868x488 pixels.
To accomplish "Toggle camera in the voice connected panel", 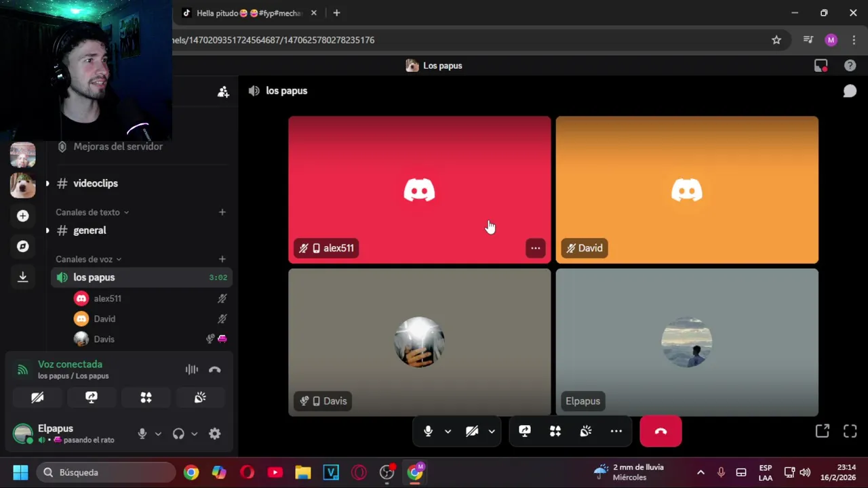I will (37, 398).
